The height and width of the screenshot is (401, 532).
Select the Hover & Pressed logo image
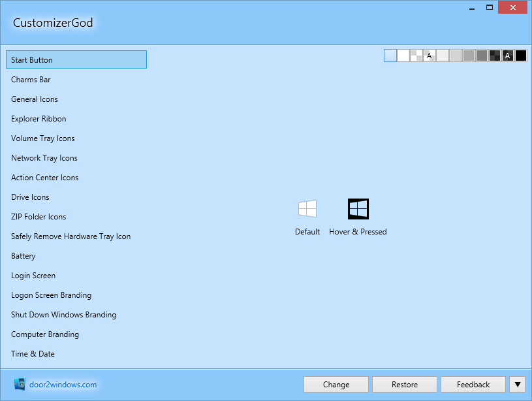358,209
